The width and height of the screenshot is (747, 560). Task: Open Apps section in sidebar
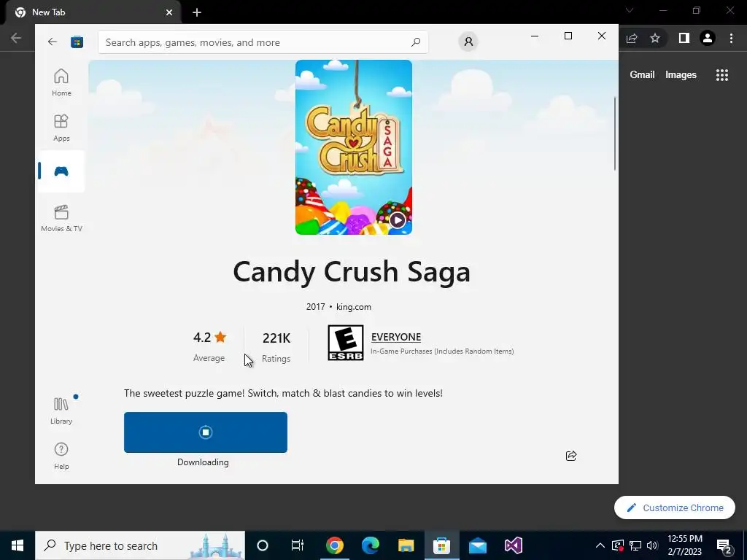pyautogui.click(x=61, y=128)
